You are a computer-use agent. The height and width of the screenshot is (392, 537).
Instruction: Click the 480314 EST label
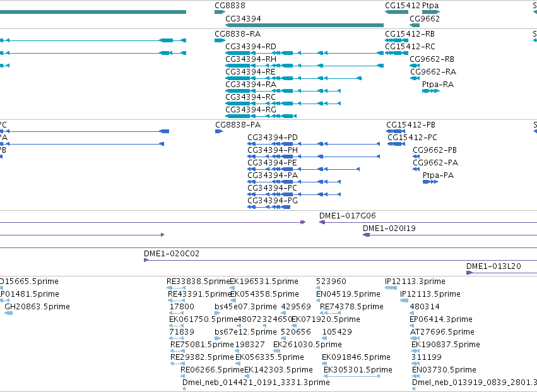point(425,307)
